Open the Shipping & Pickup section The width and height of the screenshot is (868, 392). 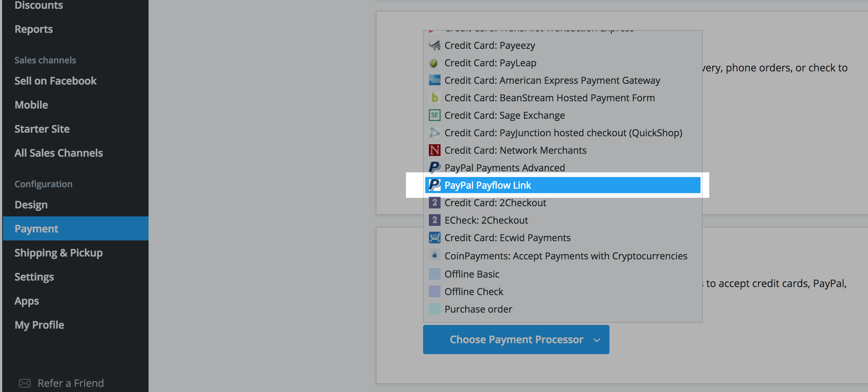(59, 253)
